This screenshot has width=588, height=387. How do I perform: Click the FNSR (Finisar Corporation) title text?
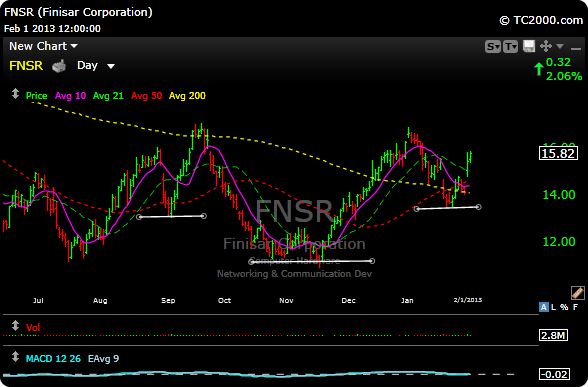point(78,12)
